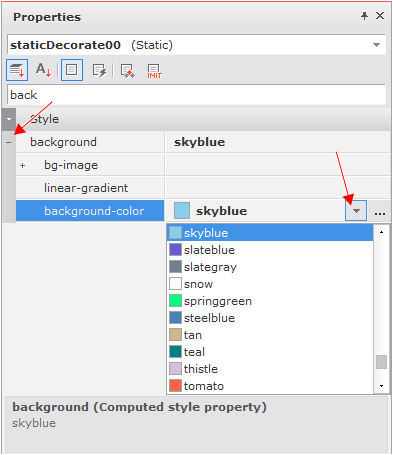Click the ellipsis button for background-color
This screenshot has height=455, width=393.
pyautogui.click(x=380, y=211)
